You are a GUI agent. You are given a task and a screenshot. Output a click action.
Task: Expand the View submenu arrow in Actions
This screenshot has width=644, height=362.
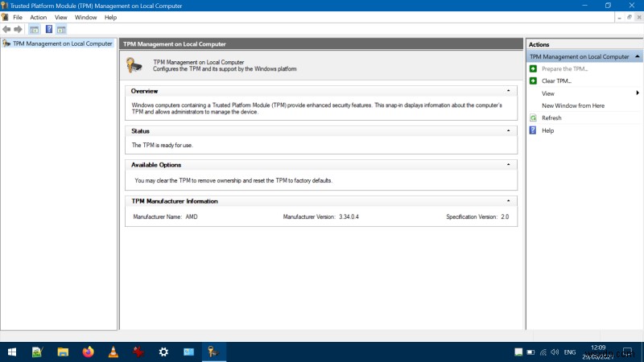point(638,93)
